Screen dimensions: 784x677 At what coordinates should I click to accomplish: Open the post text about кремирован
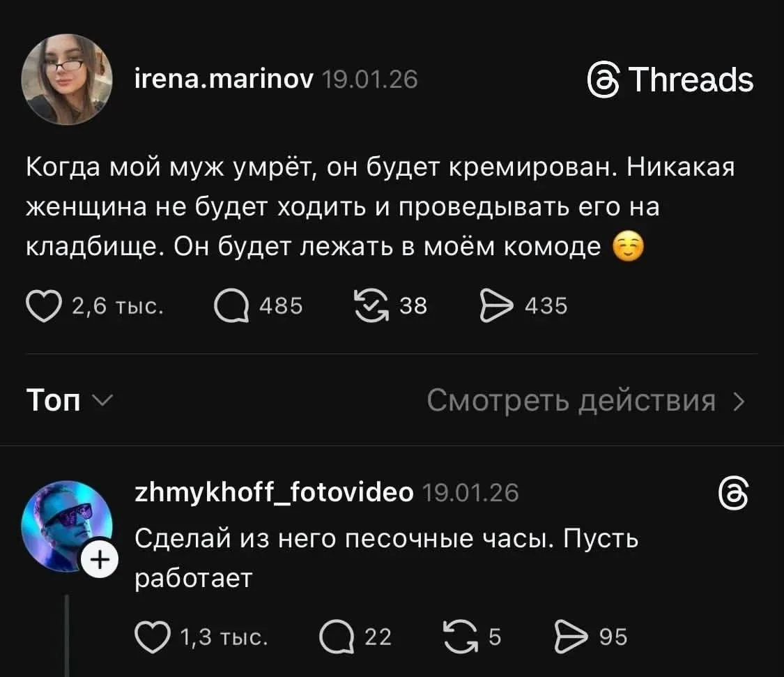380,206
